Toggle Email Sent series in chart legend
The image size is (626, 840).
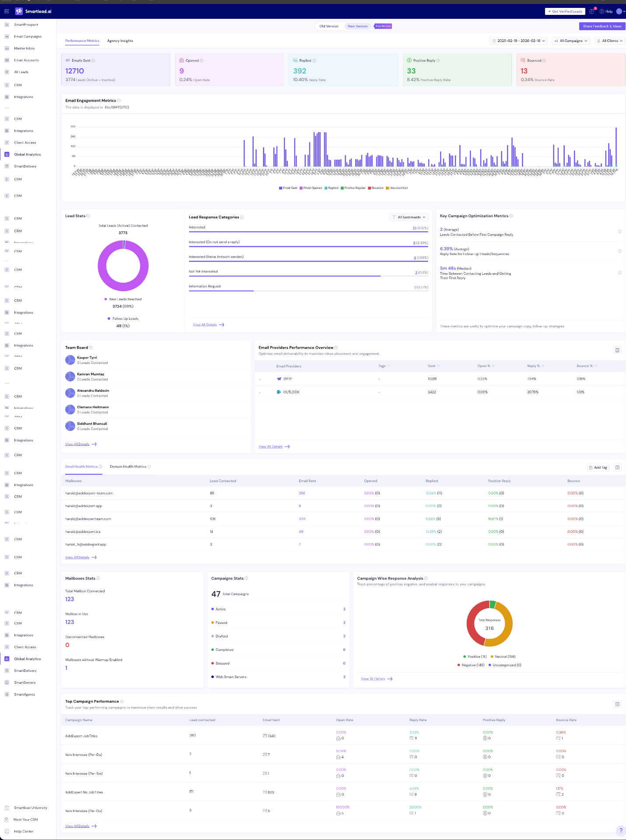click(x=288, y=188)
